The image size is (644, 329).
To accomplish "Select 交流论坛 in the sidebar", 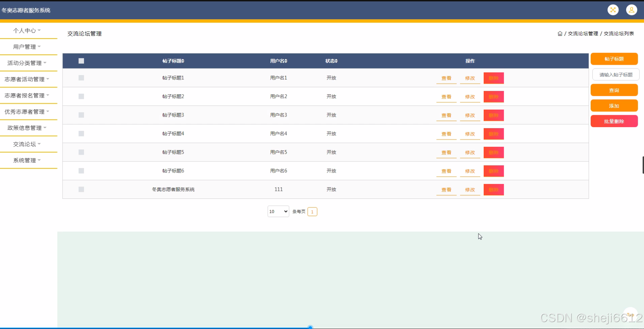I will tap(26, 144).
